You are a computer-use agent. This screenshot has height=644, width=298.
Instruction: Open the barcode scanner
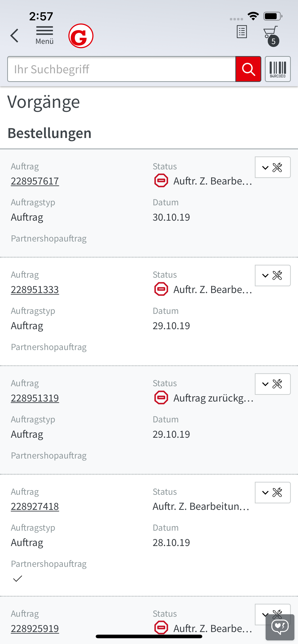click(277, 69)
